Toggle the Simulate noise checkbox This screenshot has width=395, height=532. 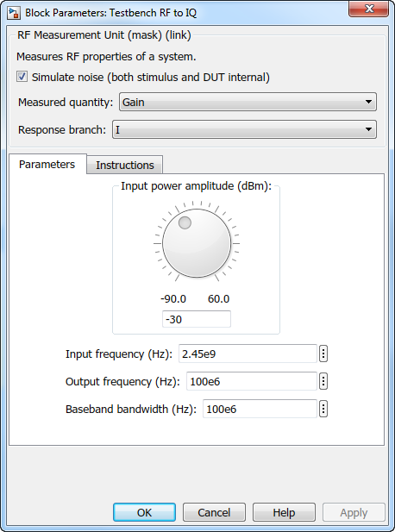tap(22, 77)
